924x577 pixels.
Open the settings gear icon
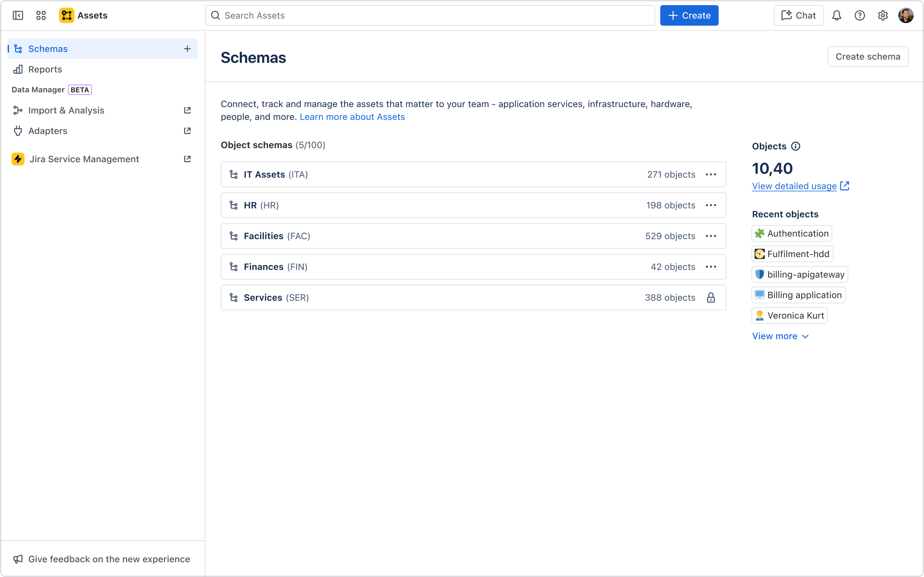[x=882, y=15]
